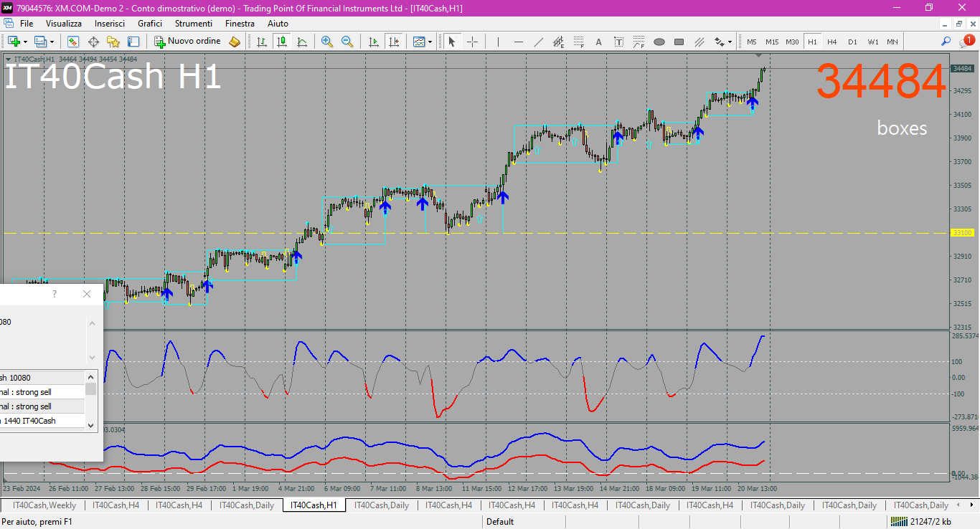Toggle the Terminal panel icon
The height and width of the screenshot is (529, 980).
coord(133,42)
